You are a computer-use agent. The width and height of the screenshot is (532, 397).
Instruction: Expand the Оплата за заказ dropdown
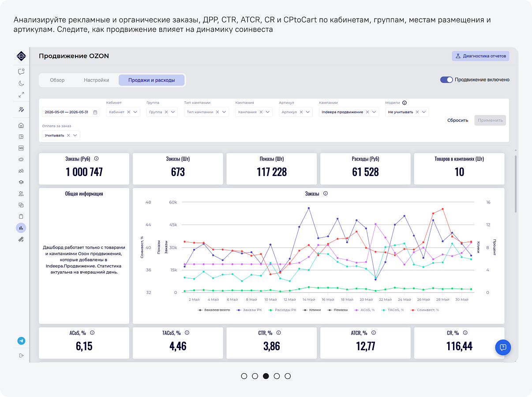[75, 135]
